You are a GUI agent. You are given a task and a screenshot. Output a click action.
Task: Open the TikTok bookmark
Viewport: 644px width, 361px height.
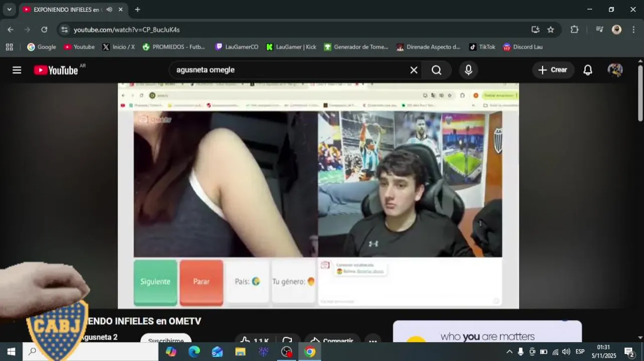[482, 47]
